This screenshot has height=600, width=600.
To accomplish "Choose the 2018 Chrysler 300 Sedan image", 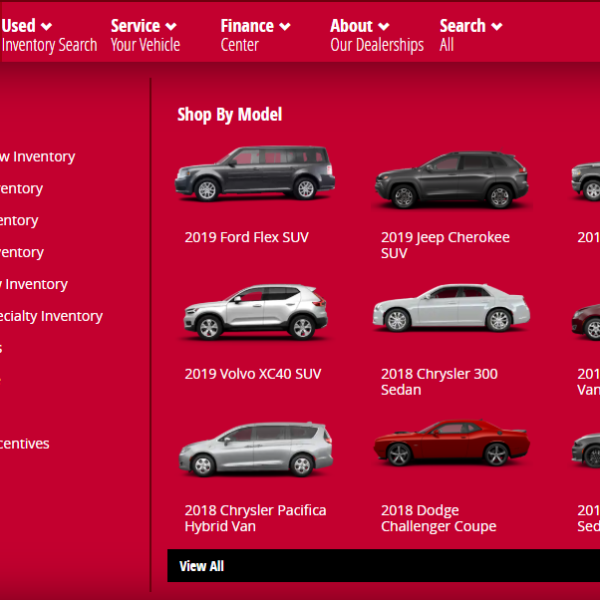I will tap(451, 308).
